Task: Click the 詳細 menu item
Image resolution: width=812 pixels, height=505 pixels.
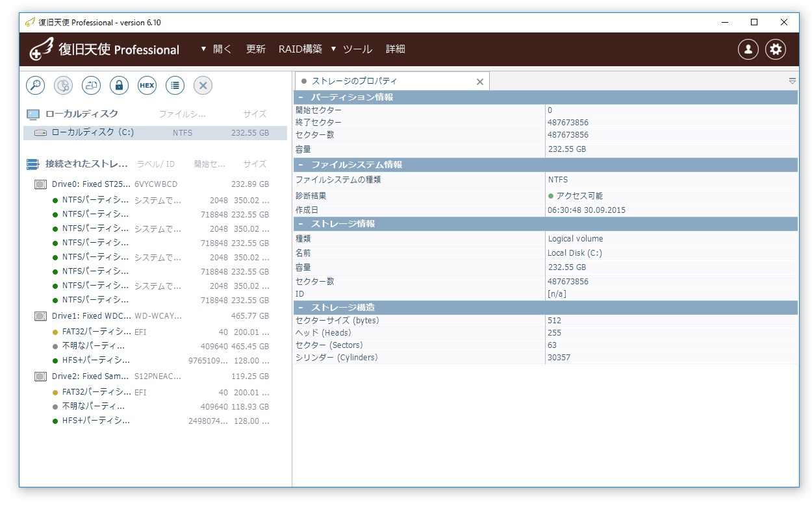Action: coord(396,49)
